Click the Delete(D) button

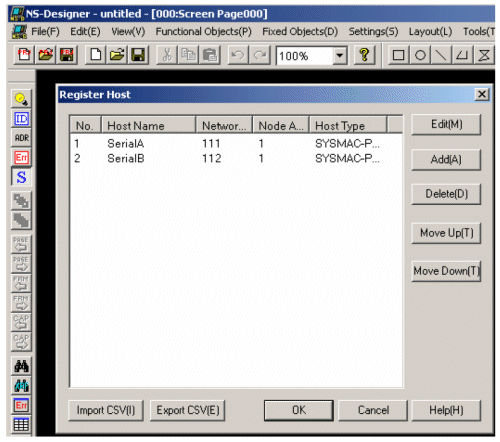point(446,194)
